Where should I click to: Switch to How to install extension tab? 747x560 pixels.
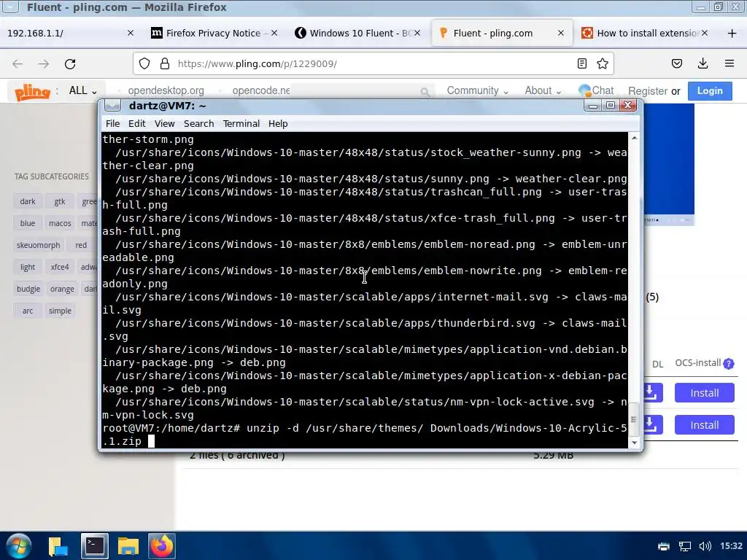click(645, 34)
